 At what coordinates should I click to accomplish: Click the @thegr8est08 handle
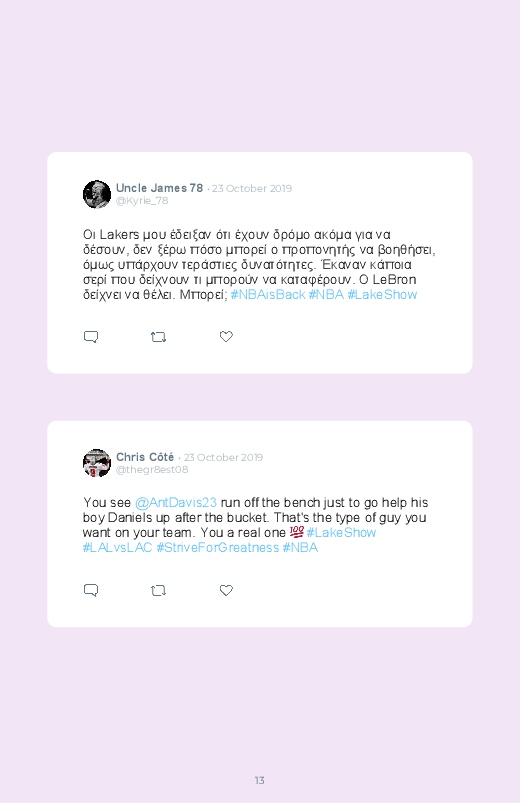(152, 470)
